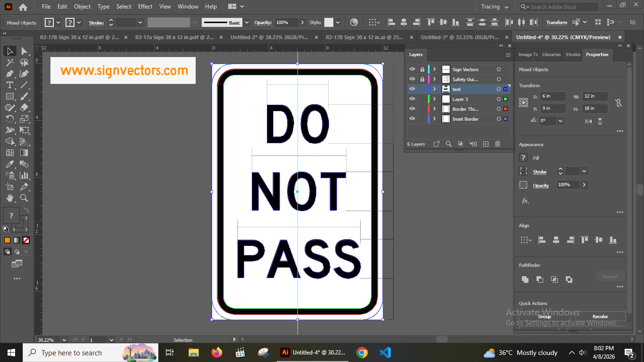This screenshot has height=362, width=644.
Task: Click the Firefox icon on the taskbar
Action: pos(216,353)
